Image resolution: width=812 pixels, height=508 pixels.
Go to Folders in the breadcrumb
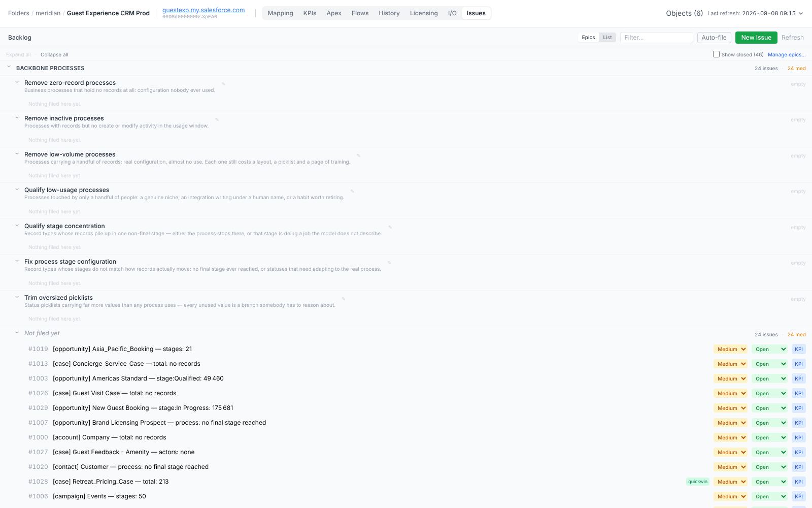pyautogui.click(x=19, y=13)
